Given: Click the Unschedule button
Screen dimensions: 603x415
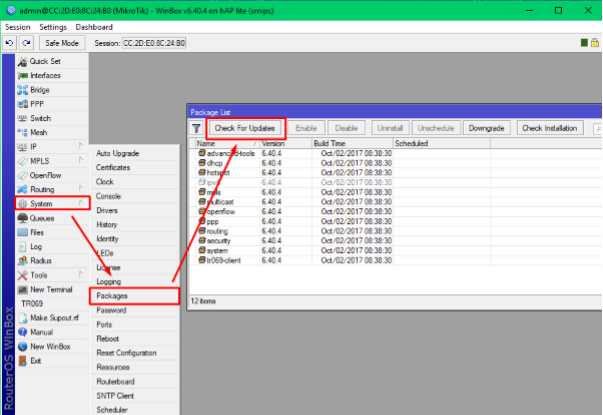Looking at the screenshot, I should tap(436, 128).
